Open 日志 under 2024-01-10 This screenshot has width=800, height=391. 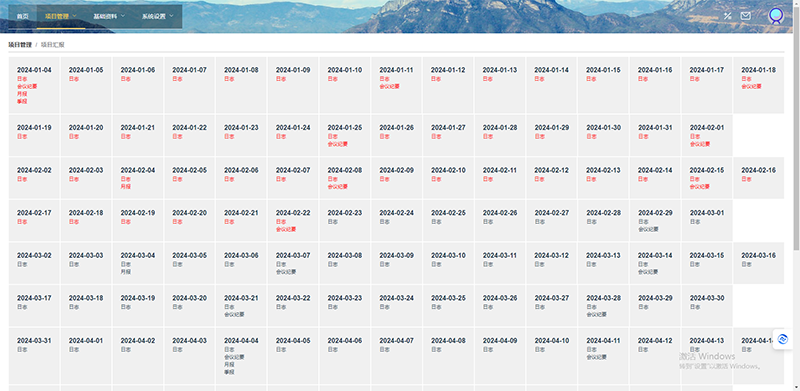(x=333, y=79)
